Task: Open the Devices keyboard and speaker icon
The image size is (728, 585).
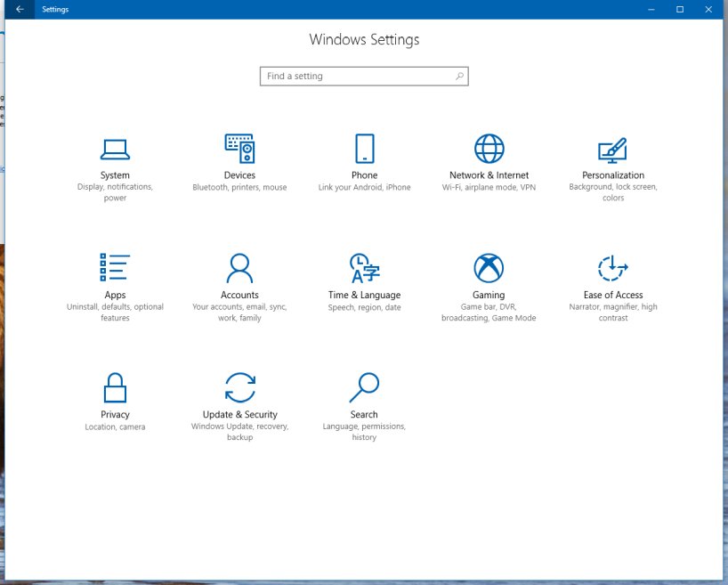Action: pos(239,148)
